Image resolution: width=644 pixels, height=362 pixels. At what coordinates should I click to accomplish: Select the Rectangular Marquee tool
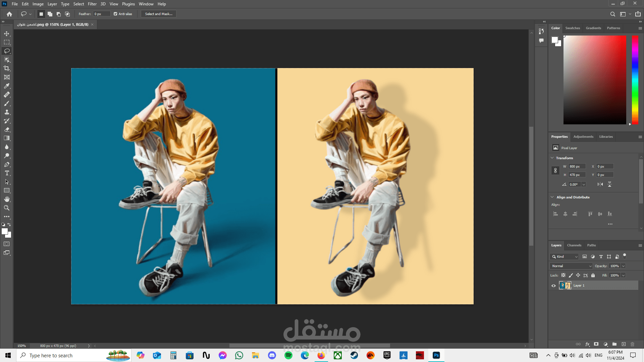[x=7, y=42]
